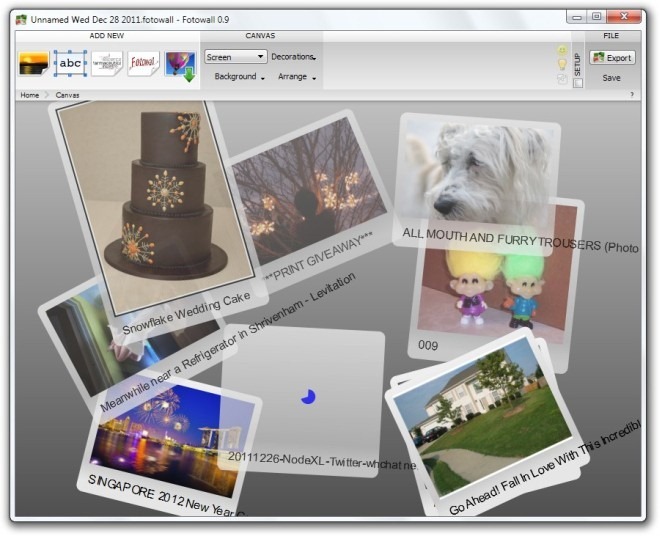Click the Export button
Image resolution: width=660 pixels, height=536 pixels.
tap(612, 58)
